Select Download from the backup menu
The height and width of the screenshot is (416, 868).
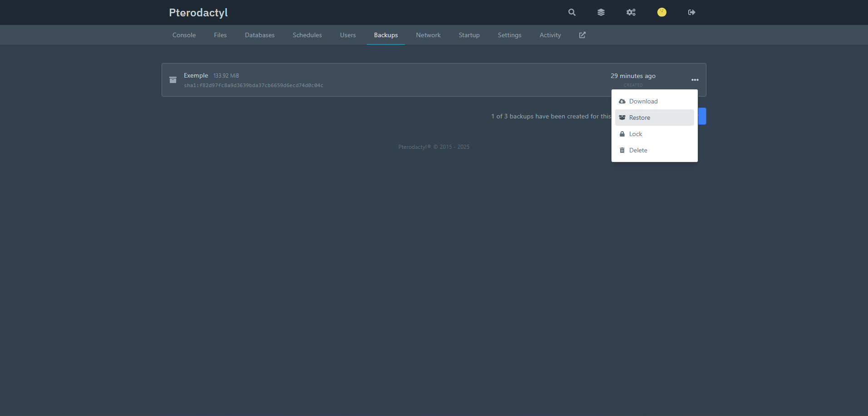(x=655, y=101)
